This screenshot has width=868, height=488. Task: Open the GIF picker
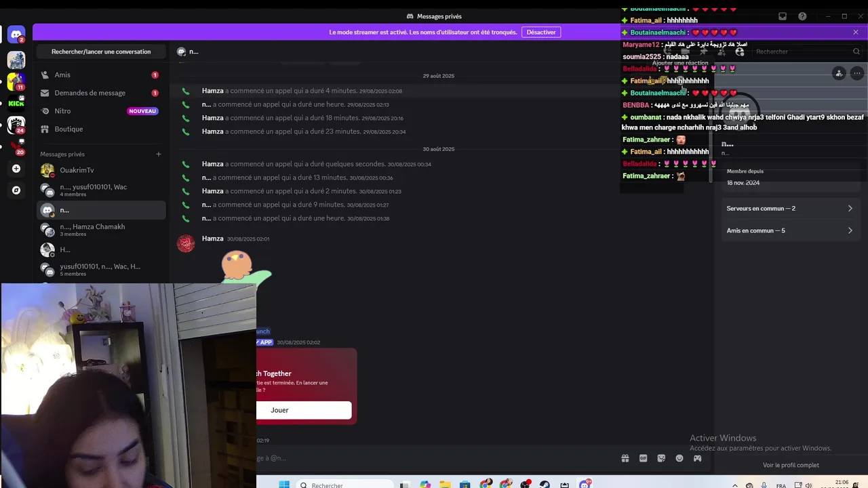[x=644, y=458]
